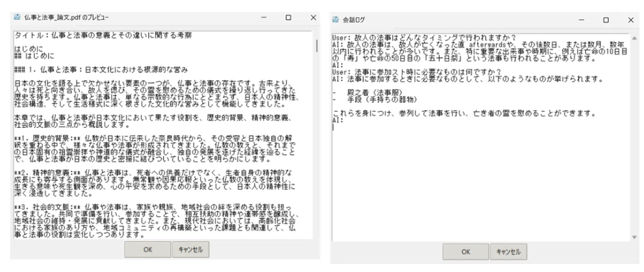Viewport: 644px width, 272px height.
Task: Click OK in the 会話ログ window
Action: 465,252
